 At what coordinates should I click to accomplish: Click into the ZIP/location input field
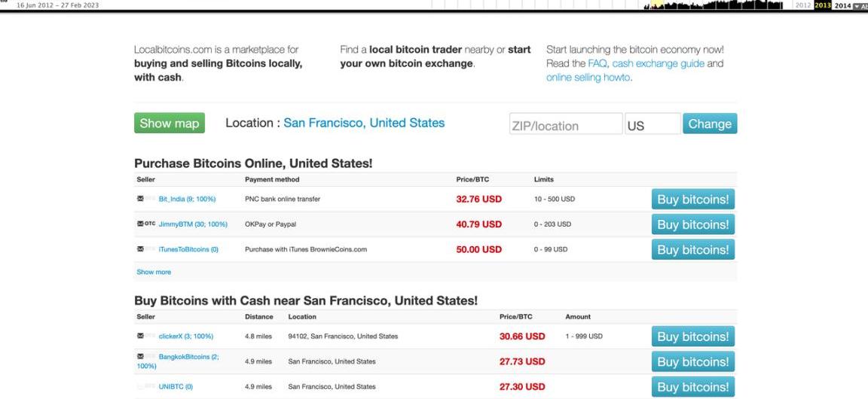coord(565,125)
